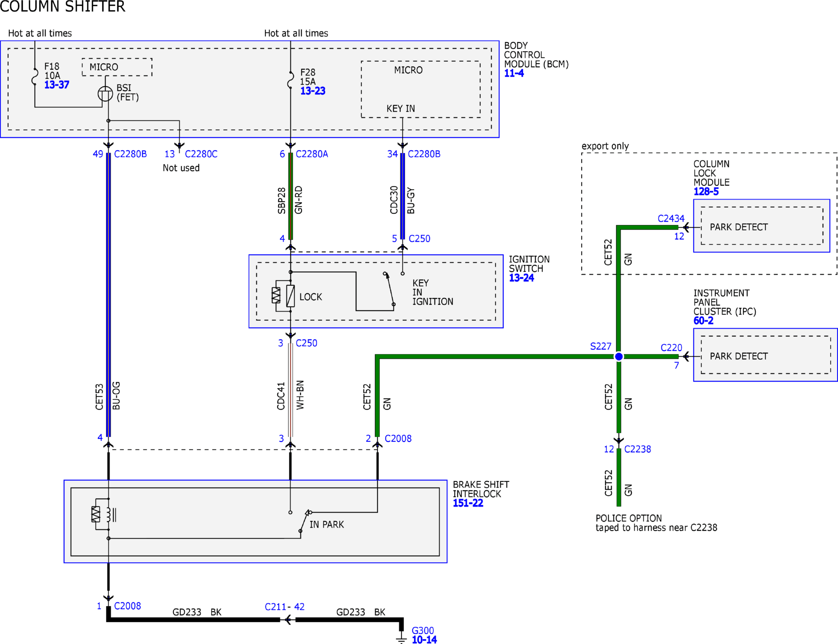This screenshot has height=644, width=838.
Task: Open the 11-4 Body Control Module reference link
Action: tap(514, 73)
